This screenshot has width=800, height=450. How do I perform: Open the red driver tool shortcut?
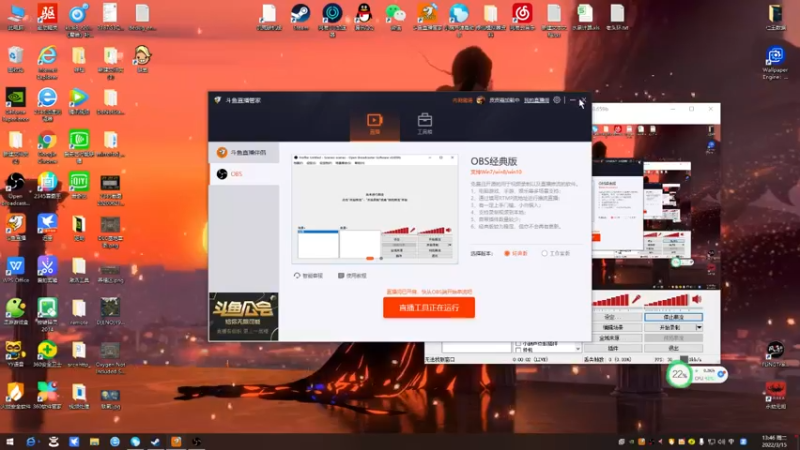tap(47, 17)
